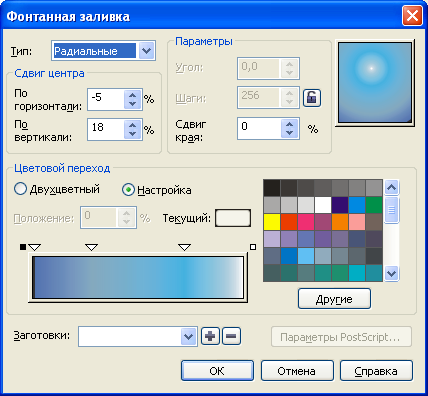Click the lock icon next to Шаги
The image size is (428, 396).
click(x=312, y=98)
